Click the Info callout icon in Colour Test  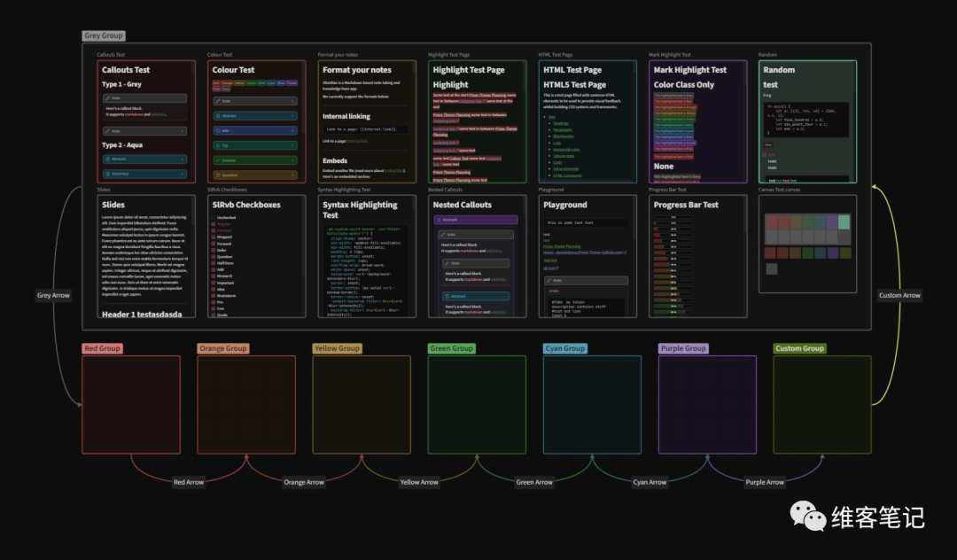pos(218,130)
